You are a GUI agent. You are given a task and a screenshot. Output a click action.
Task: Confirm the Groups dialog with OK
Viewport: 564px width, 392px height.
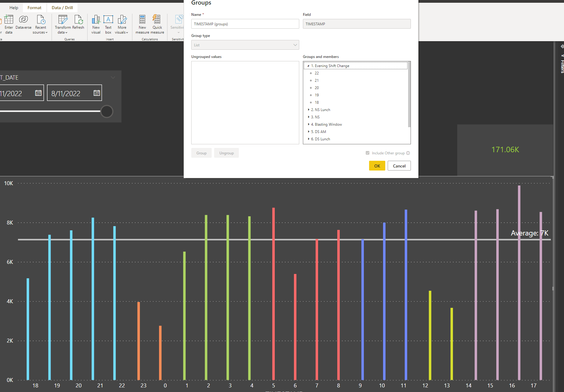377,166
